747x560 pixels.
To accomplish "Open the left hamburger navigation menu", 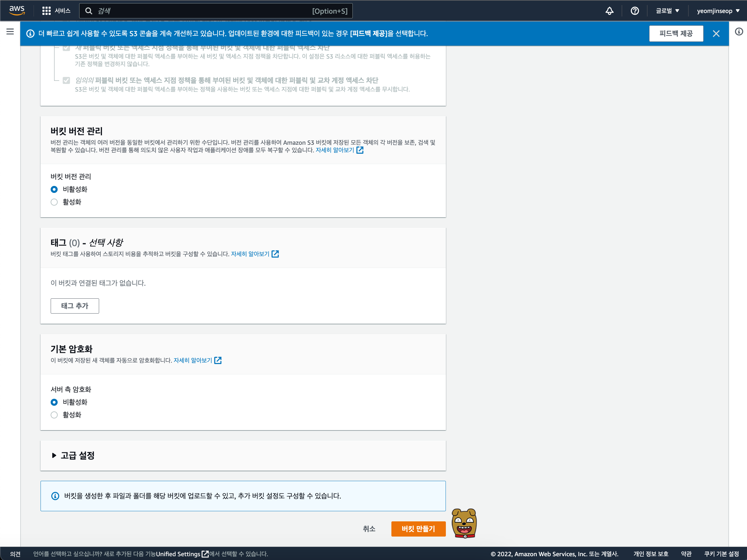I will point(10,32).
